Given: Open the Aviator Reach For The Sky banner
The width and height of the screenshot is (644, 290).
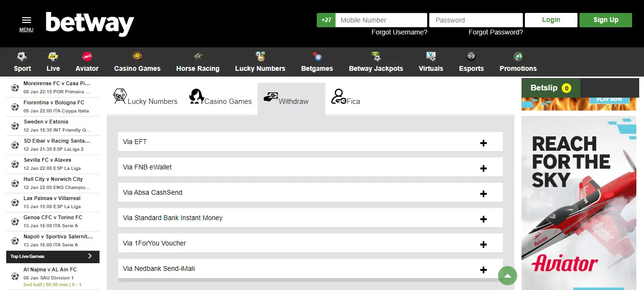Looking at the screenshot, I should [x=578, y=201].
